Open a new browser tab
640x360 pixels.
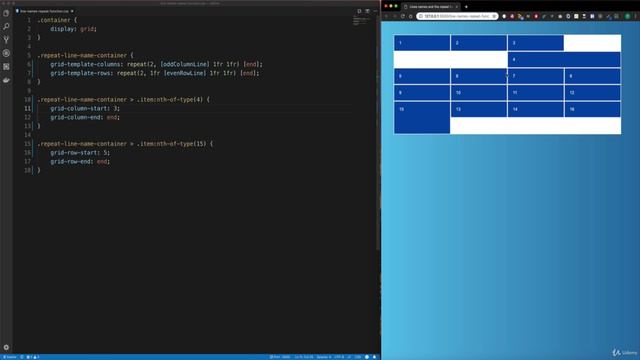[466, 7]
